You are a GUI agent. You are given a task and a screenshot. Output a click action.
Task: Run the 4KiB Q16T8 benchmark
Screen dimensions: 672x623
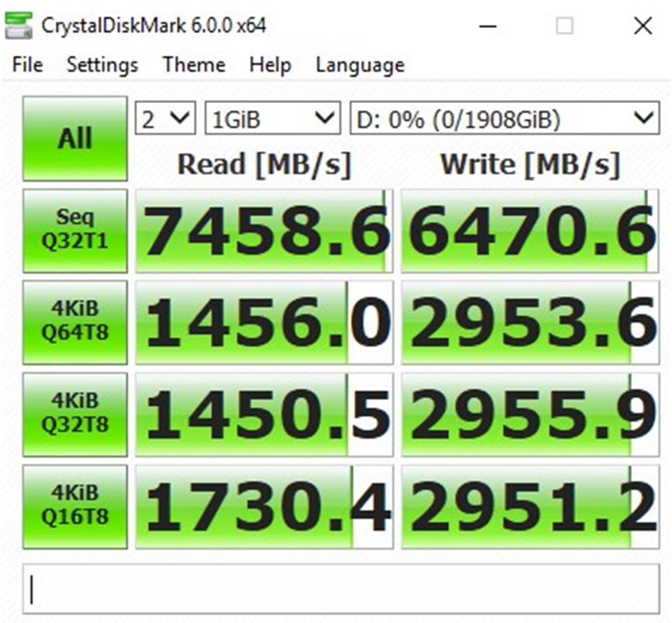tap(74, 506)
